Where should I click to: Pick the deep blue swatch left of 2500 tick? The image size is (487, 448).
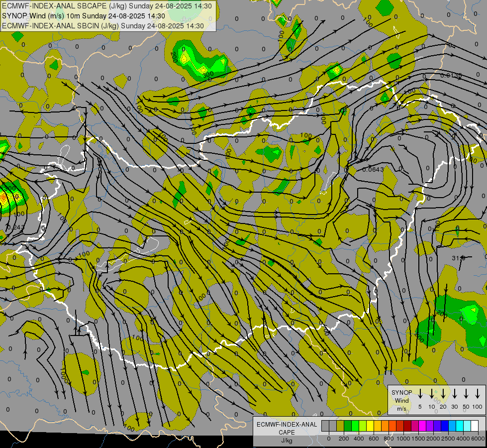pyautogui.click(x=445, y=426)
